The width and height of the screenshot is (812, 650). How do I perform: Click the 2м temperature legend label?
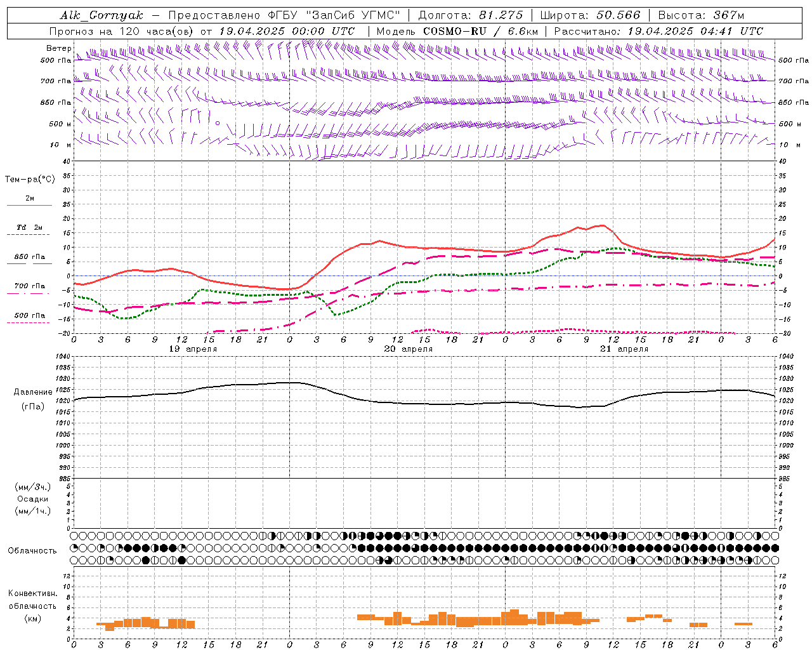click(x=30, y=199)
